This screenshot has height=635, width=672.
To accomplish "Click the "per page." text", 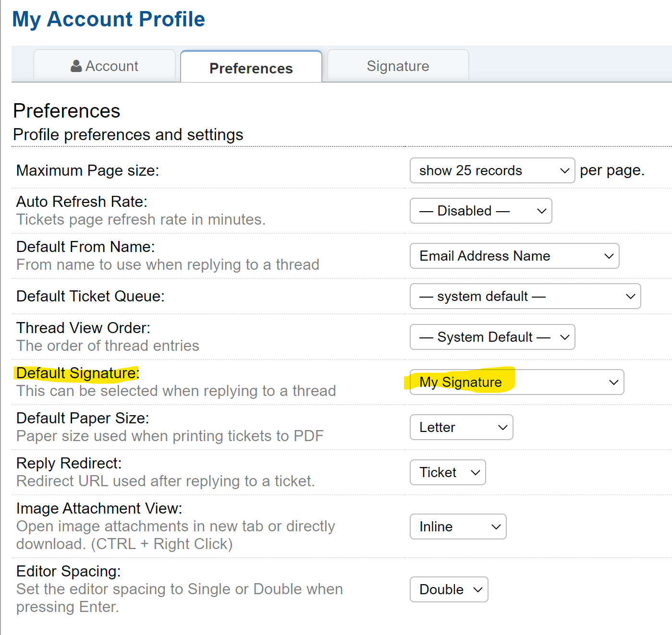I will tap(612, 170).
